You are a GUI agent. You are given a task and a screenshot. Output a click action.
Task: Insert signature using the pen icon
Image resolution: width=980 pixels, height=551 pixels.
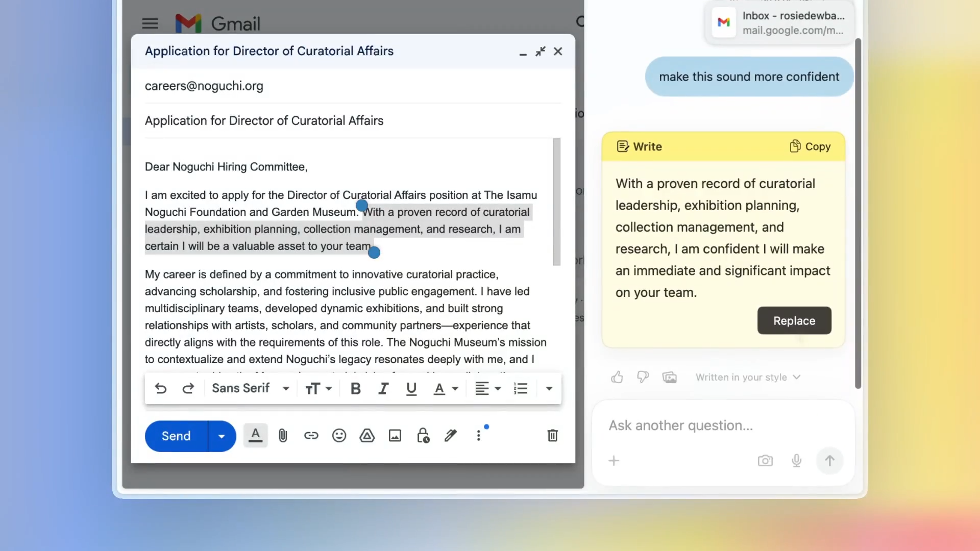pyautogui.click(x=450, y=436)
